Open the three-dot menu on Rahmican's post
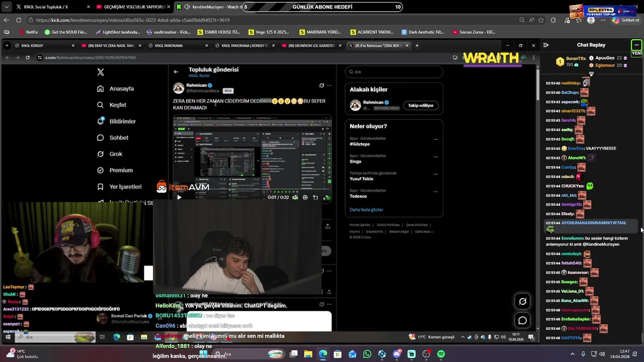Image resolution: width=644 pixels, height=362 pixels. 329,85
